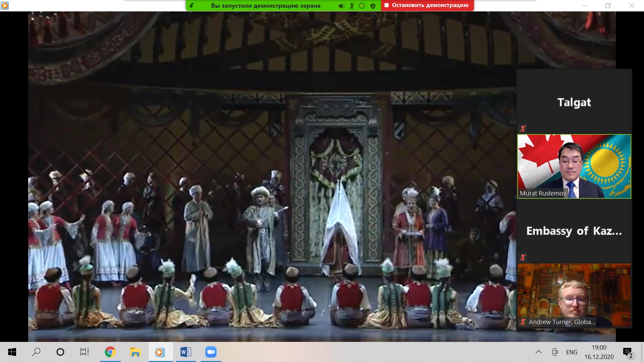
Task: Open File Explorer from taskbar
Action: pyautogui.click(x=135, y=352)
